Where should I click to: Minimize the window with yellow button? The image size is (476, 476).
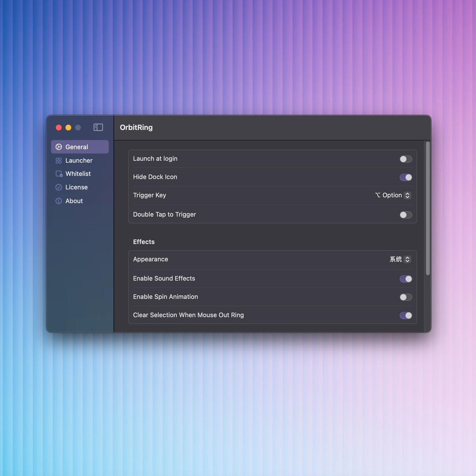pos(69,127)
